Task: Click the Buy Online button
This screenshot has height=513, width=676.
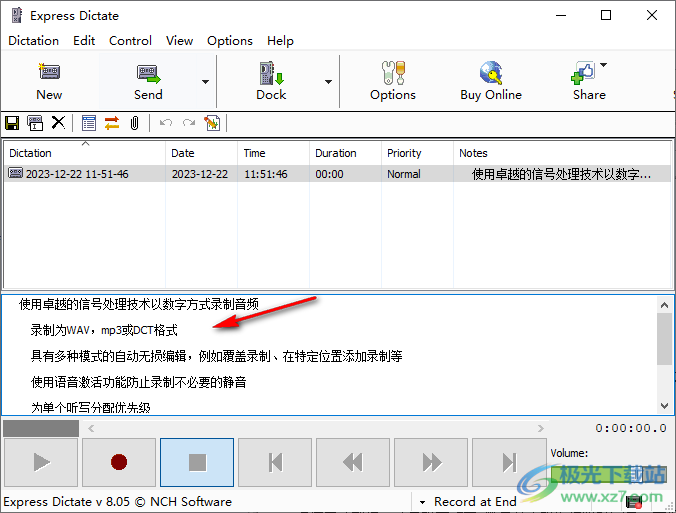Action: tap(491, 81)
